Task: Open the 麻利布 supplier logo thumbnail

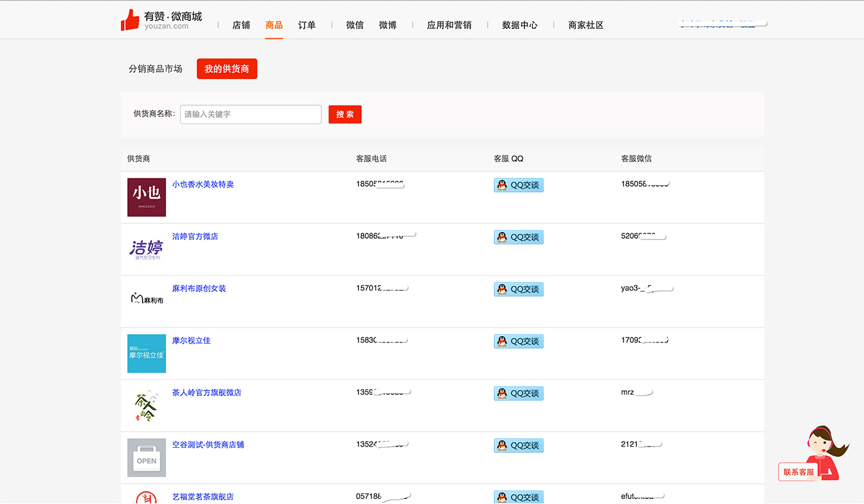Action: tap(146, 300)
